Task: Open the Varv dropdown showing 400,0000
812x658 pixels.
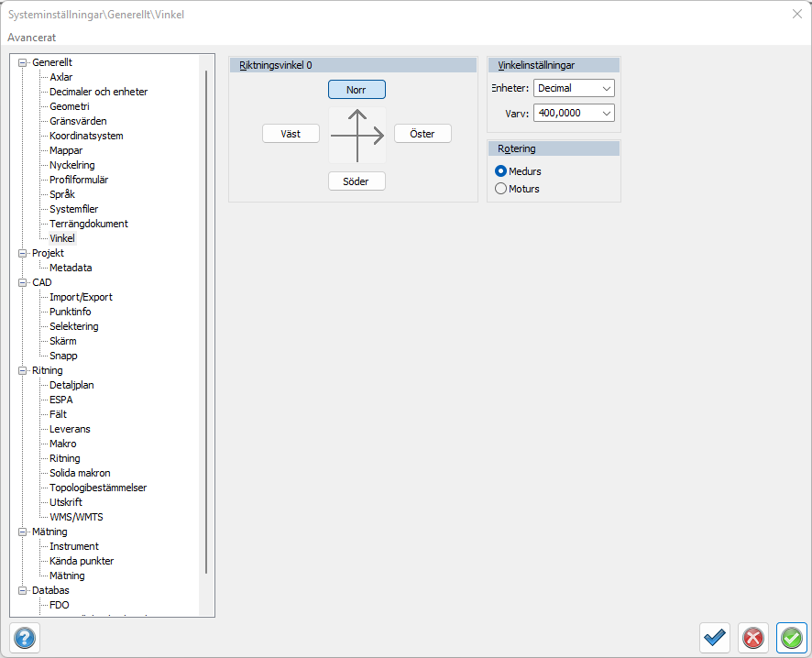Action: (x=574, y=114)
